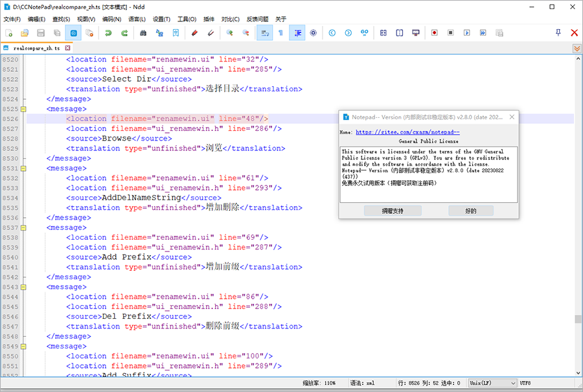Navigate back with left circle arrow icon

coord(332,33)
